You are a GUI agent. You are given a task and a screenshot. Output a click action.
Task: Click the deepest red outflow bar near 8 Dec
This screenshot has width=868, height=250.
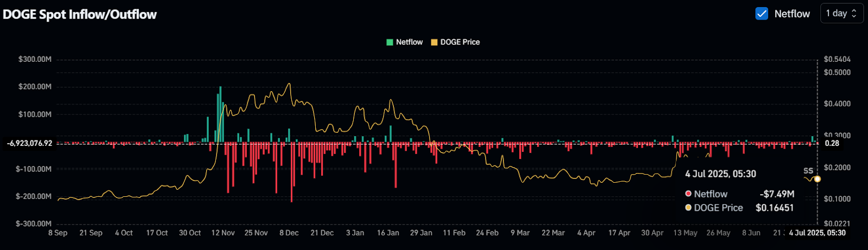[x=292, y=172]
